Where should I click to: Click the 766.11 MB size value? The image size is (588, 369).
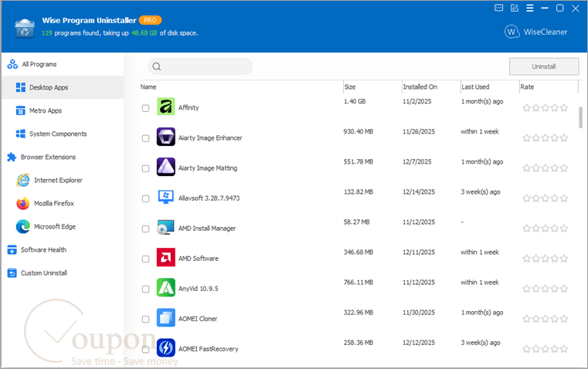click(358, 283)
